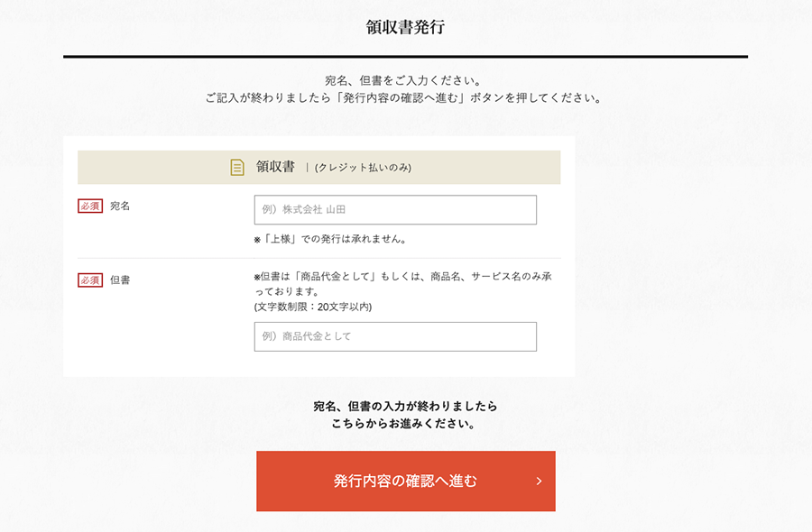Click the 必須 badge beside 宛名
Screen dimensions: 812x532
(90, 206)
